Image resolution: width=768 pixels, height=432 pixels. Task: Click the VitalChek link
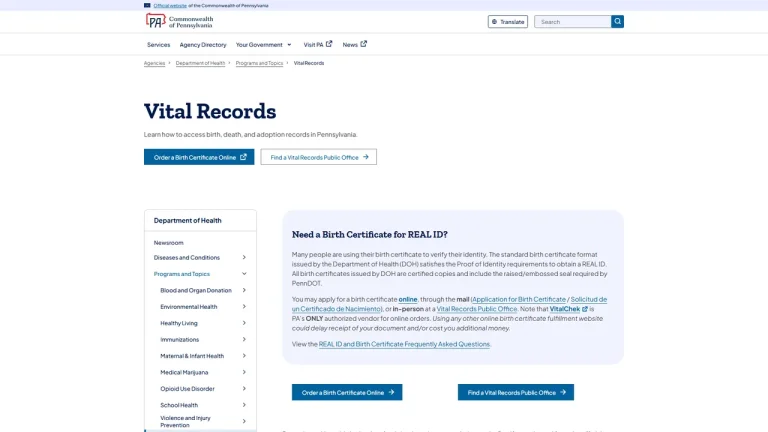[x=565, y=309]
